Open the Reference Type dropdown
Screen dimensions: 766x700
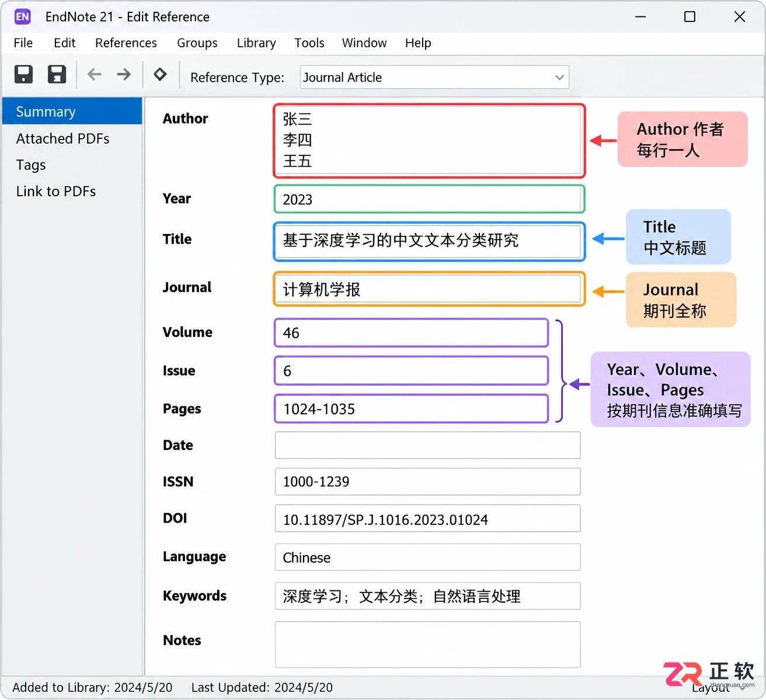434,77
